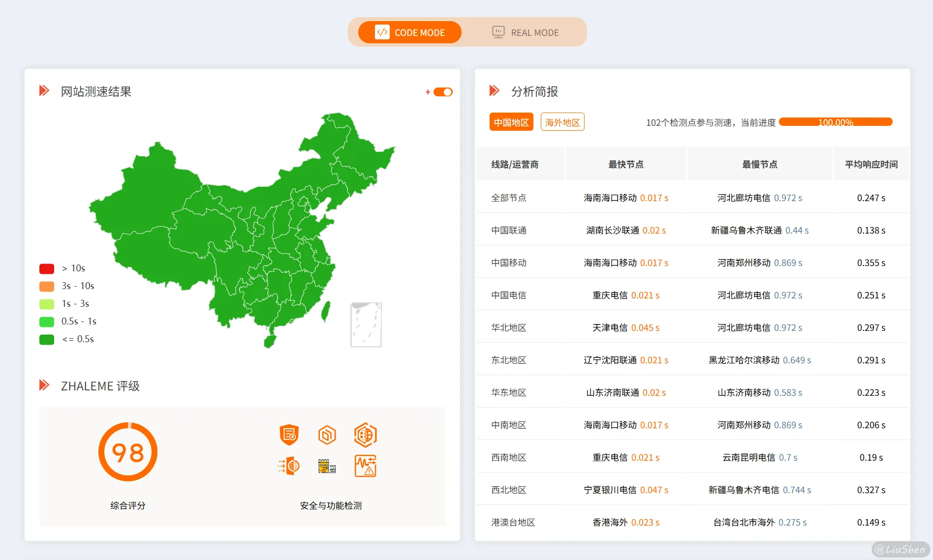This screenshot has width=933, height=560.
Task: Select the Great Wall firewall icon
Action: (327, 467)
